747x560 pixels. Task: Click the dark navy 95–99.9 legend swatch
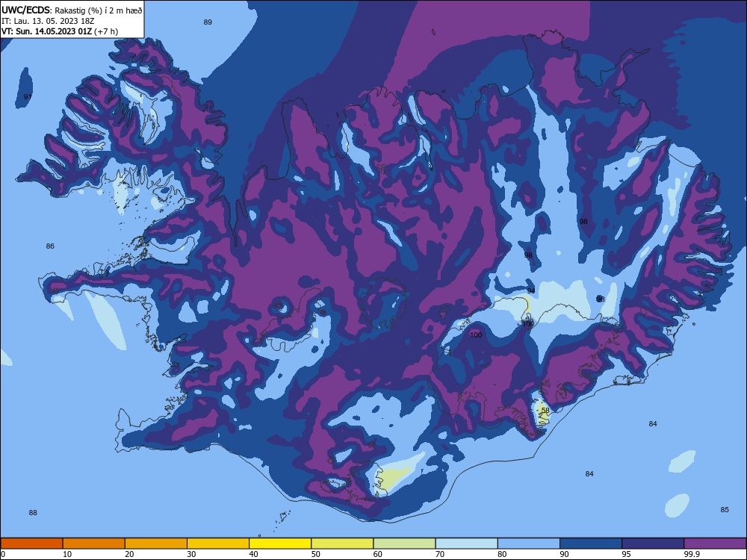653,544
